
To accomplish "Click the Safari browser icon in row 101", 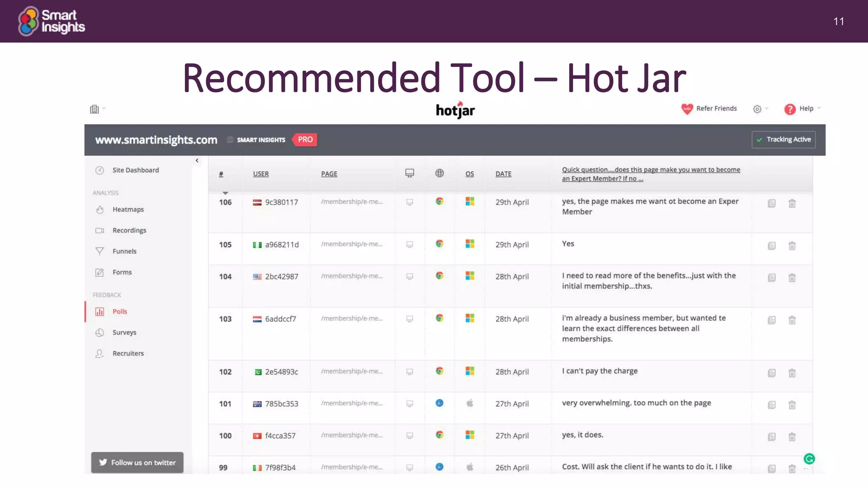I will (x=440, y=403).
